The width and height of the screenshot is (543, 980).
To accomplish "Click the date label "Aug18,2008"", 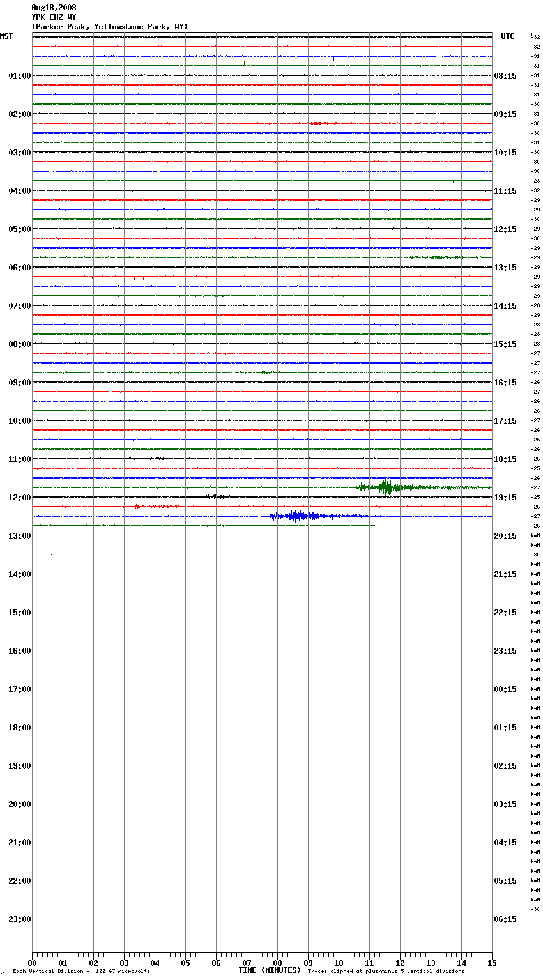I will tap(54, 8).
